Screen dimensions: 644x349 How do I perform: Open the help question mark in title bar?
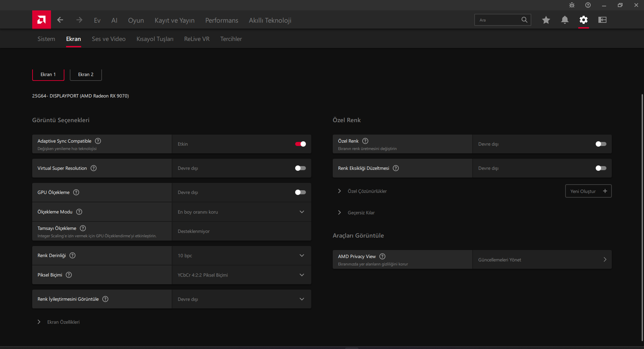(588, 5)
